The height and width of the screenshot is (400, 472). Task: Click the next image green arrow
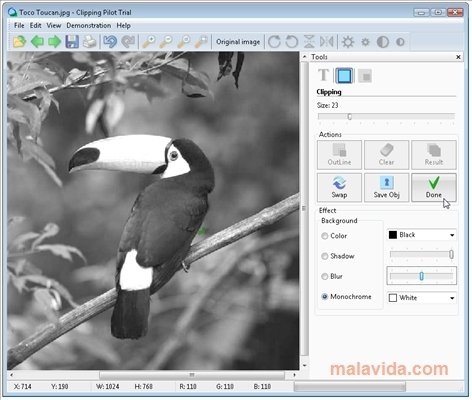(54, 42)
